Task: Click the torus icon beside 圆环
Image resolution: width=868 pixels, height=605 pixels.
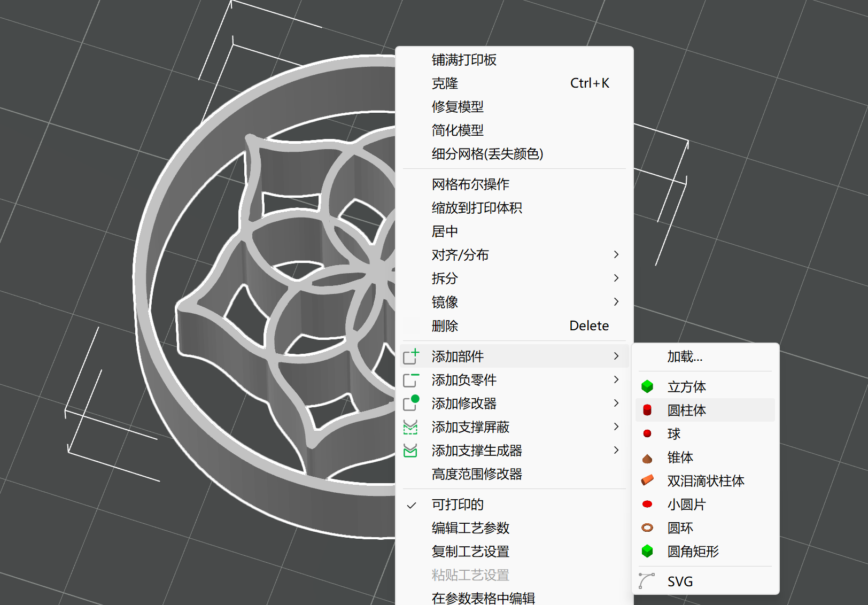Action: pos(647,528)
